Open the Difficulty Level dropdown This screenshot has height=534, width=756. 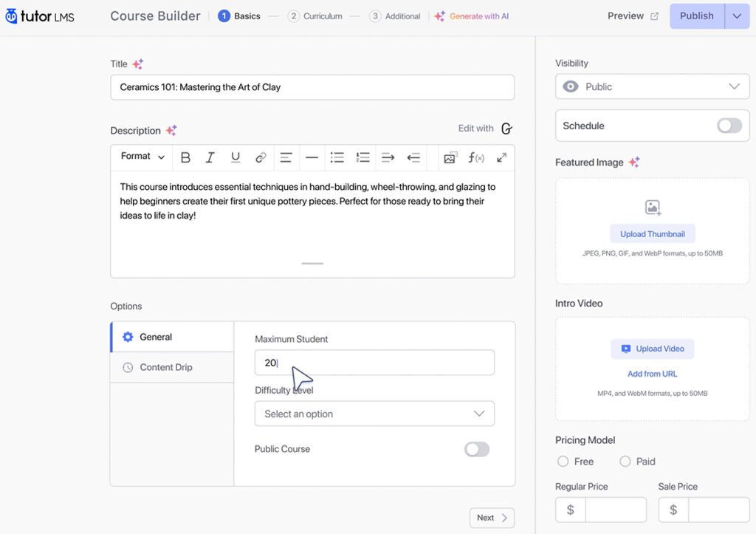pos(374,414)
